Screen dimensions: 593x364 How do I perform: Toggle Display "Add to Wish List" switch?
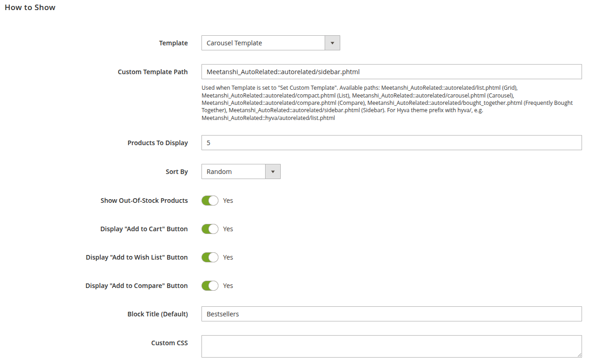coord(210,257)
